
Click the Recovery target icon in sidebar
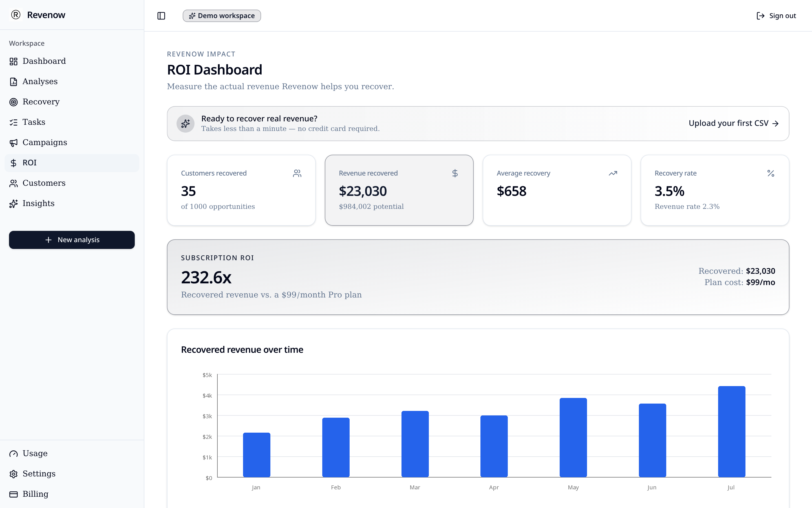(x=14, y=102)
